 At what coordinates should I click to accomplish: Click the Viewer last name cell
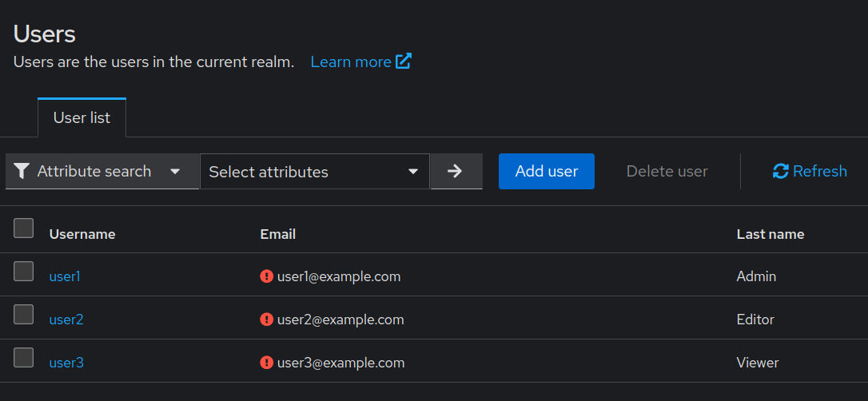point(758,363)
